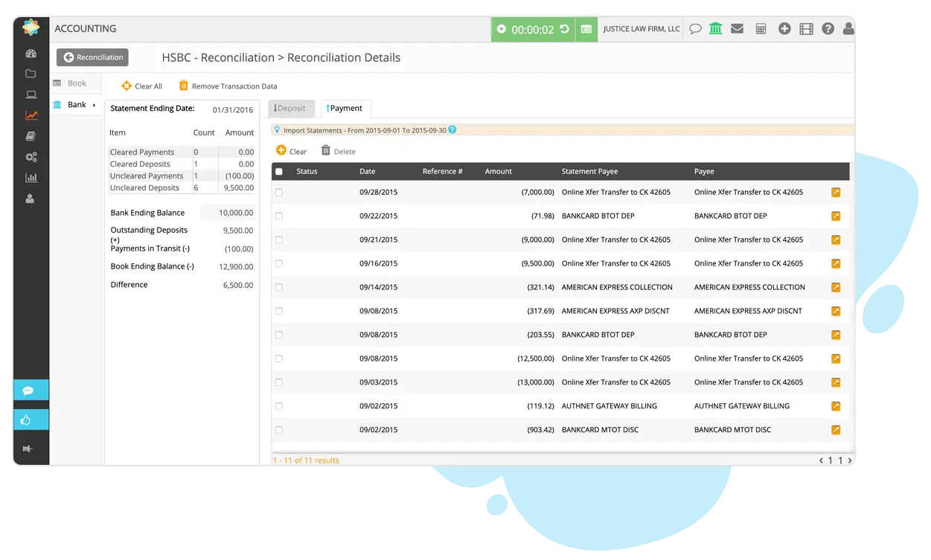Open the calculator icon in top bar

761,29
